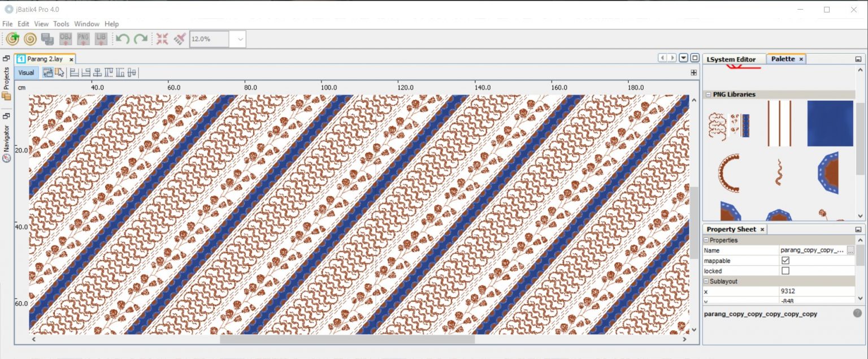Enable the locked checkbox
This screenshot has height=359, width=868.
click(x=785, y=271)
